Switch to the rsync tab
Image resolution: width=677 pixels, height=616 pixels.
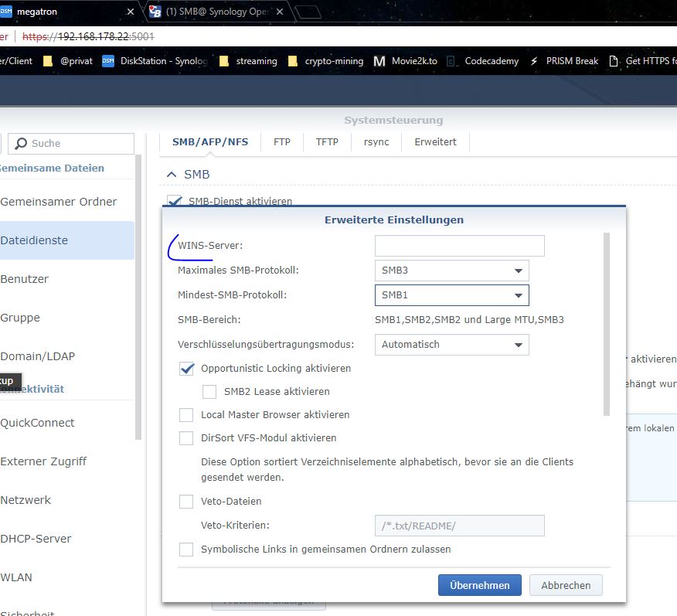(x=376, y=142)
